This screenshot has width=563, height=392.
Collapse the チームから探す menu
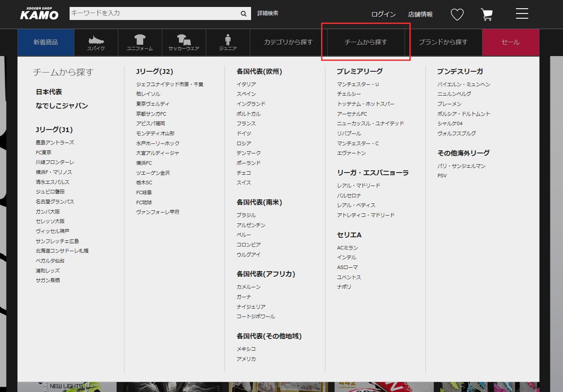pyautogui.click(x=365, y=42)
